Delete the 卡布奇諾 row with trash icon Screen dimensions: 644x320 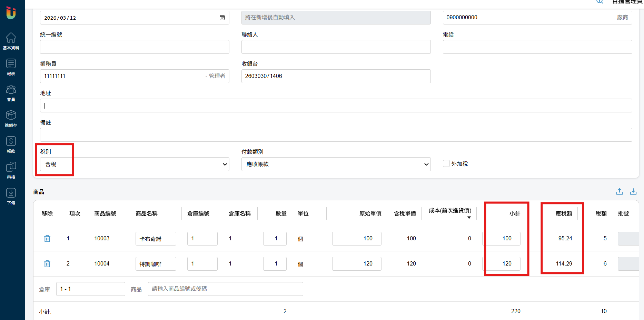click(47, 239)
